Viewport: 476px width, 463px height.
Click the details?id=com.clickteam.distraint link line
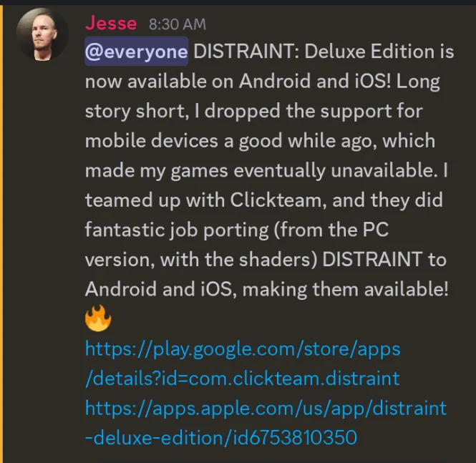243,379
